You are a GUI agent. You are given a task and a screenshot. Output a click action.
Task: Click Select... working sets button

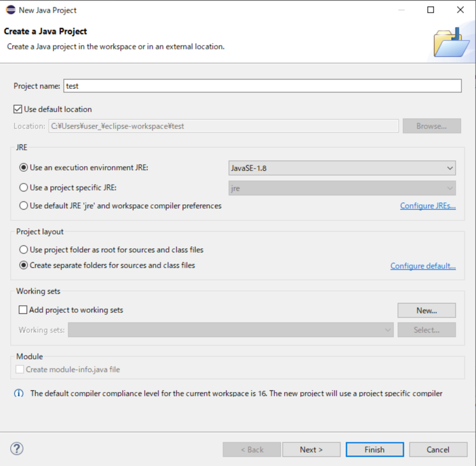[427, 330]
